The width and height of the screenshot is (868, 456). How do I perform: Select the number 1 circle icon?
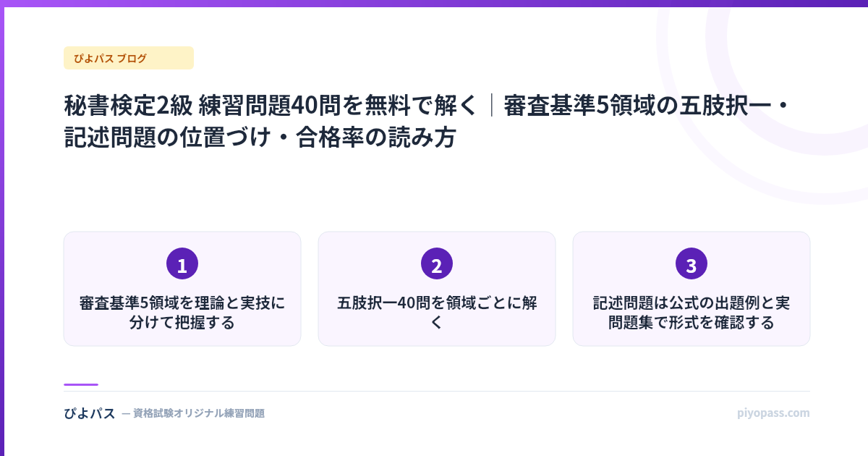click(x=182, y=263)
